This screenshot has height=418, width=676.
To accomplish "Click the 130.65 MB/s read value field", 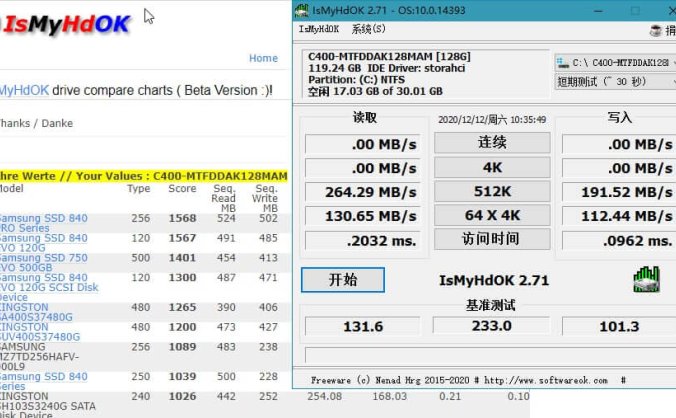I will [x=362, y=215].
